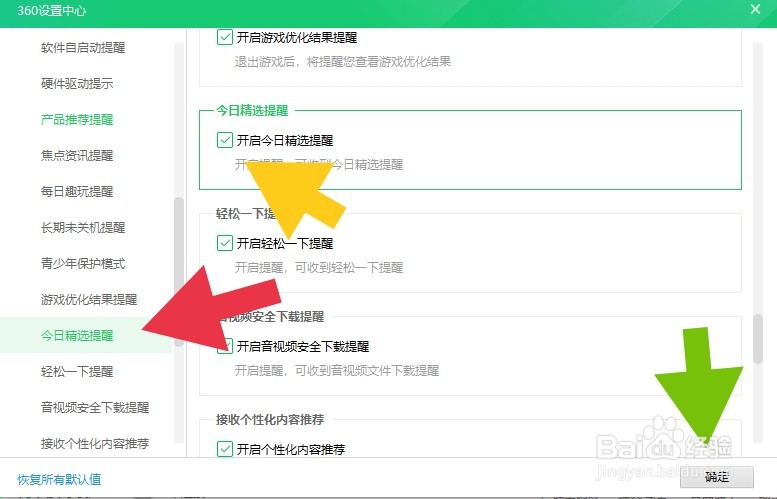Select 每日趣玩提醒 item
Viewport: 777px width, 499px height.
(x=77, y=191)
